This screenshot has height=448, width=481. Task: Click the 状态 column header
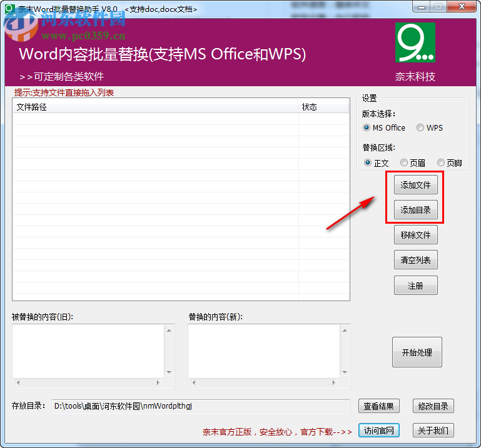click(x=323, y=107)
